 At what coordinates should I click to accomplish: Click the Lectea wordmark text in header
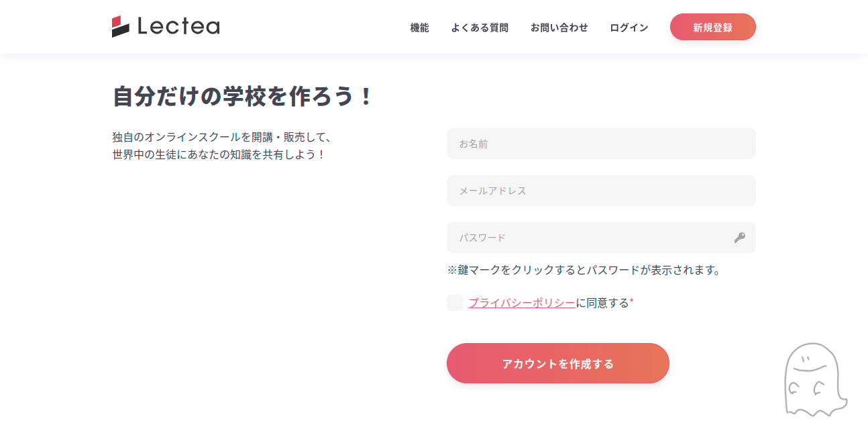pos(178,27)
